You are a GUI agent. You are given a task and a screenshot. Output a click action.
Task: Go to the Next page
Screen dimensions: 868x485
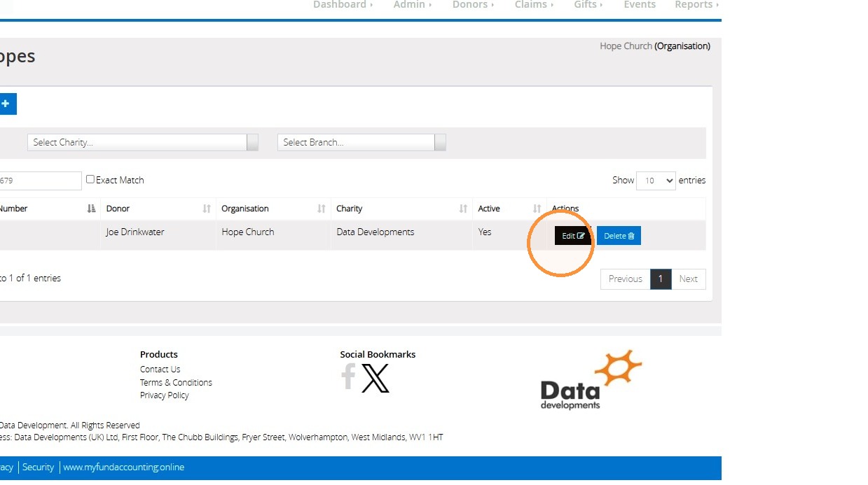coord(689,279)
